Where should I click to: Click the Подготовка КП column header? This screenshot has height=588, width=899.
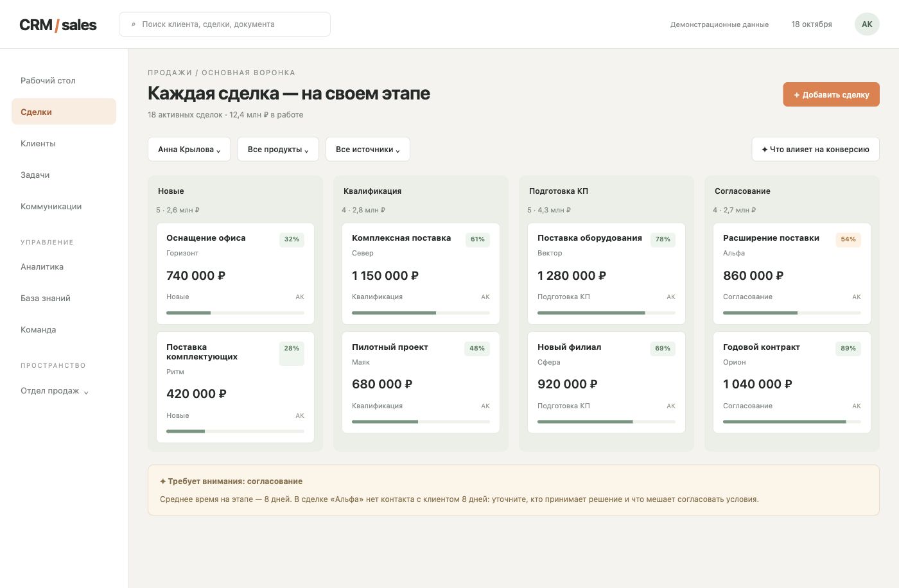point(559,191)
